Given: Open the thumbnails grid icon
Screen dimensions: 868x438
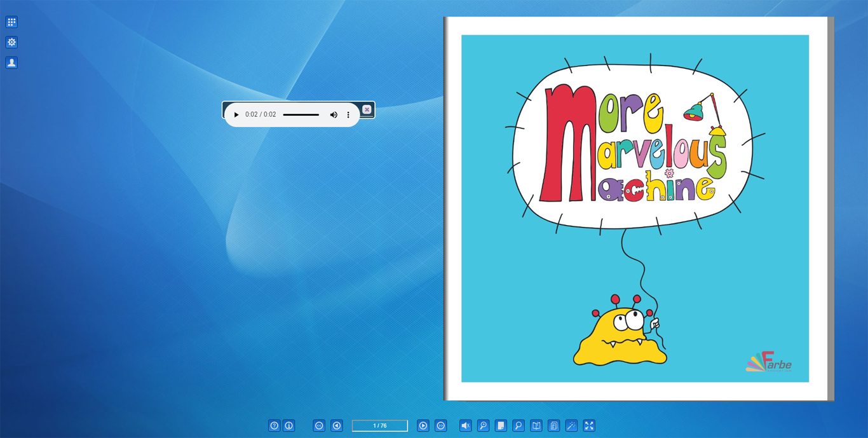Looking at the screenshot, I should (11, 22).
